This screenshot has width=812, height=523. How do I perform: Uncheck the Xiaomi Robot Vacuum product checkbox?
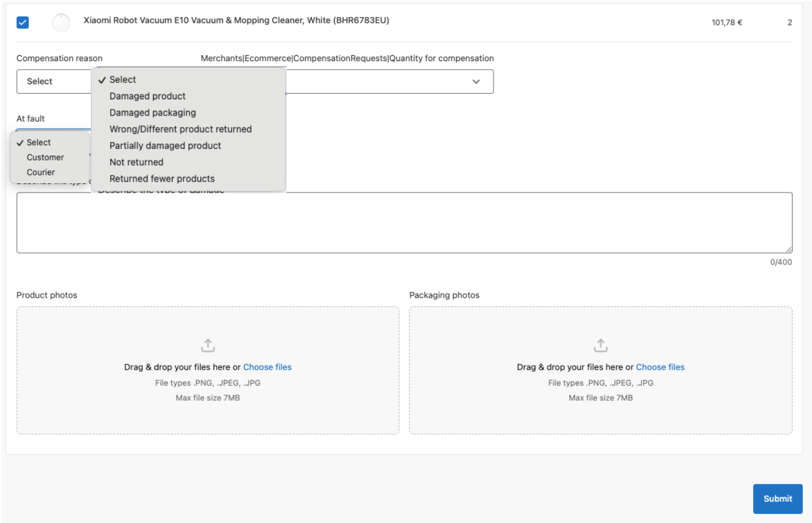tap(22, 22)
